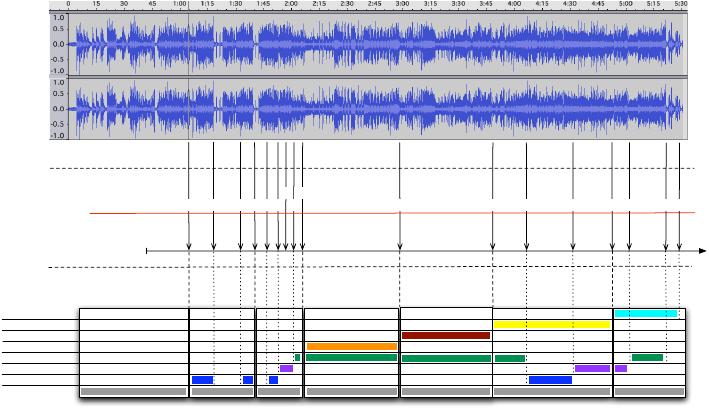Click the widest purple segment bar

coord(592,369)
